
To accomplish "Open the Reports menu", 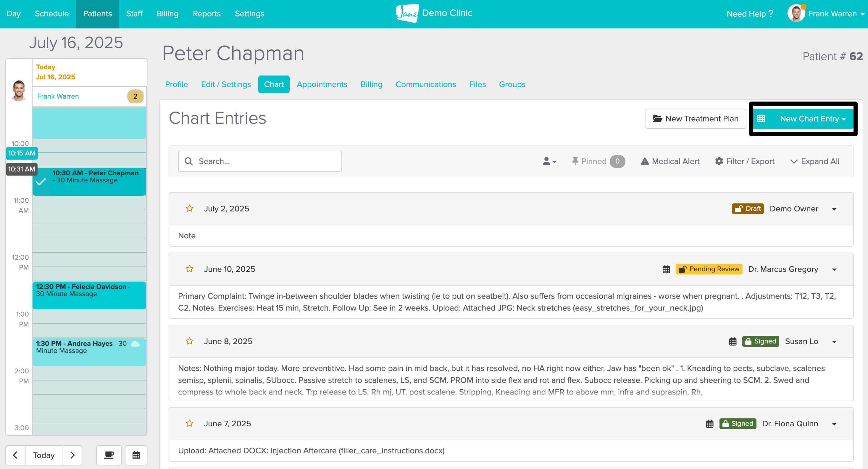I will click(206, 14).
